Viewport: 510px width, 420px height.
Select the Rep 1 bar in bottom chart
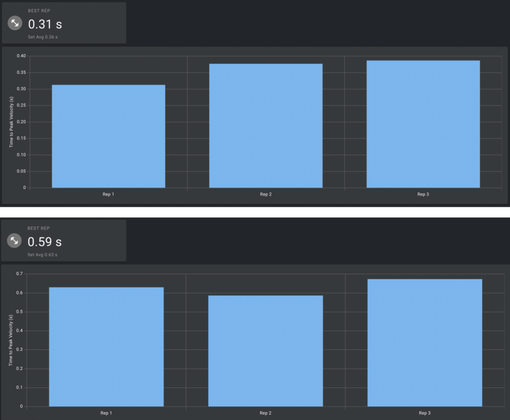pyautogui.click(x=107, y=347)
